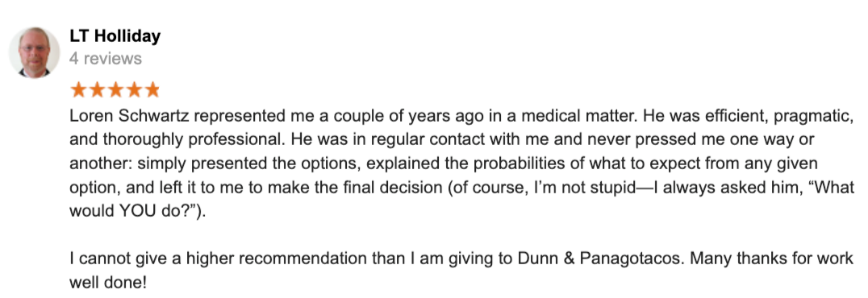868x298 pixels.
Task: Click the fourth orange rating star
Action: coord(133,89)
